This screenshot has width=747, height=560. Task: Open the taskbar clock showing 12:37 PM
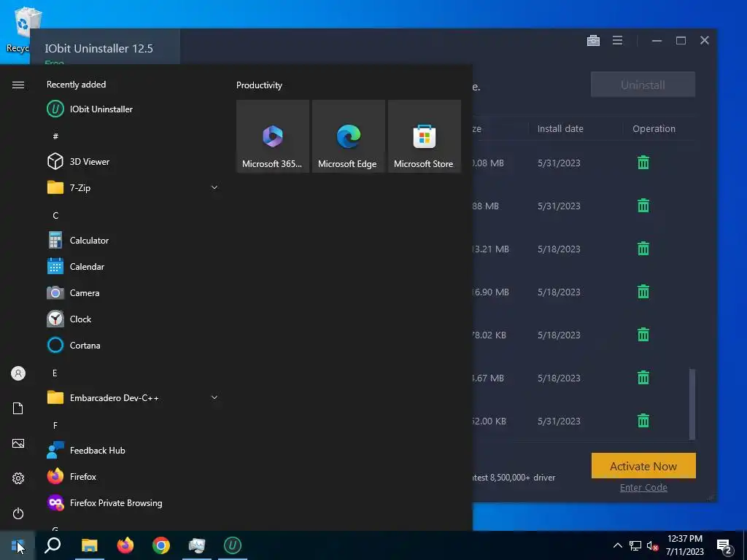pos(684,545)
